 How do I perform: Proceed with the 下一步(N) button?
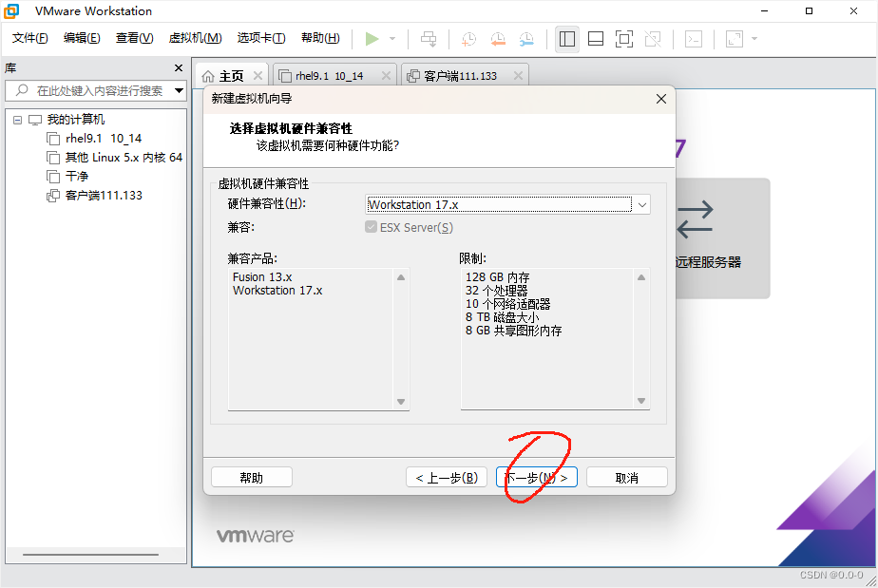tap(537, 478)
